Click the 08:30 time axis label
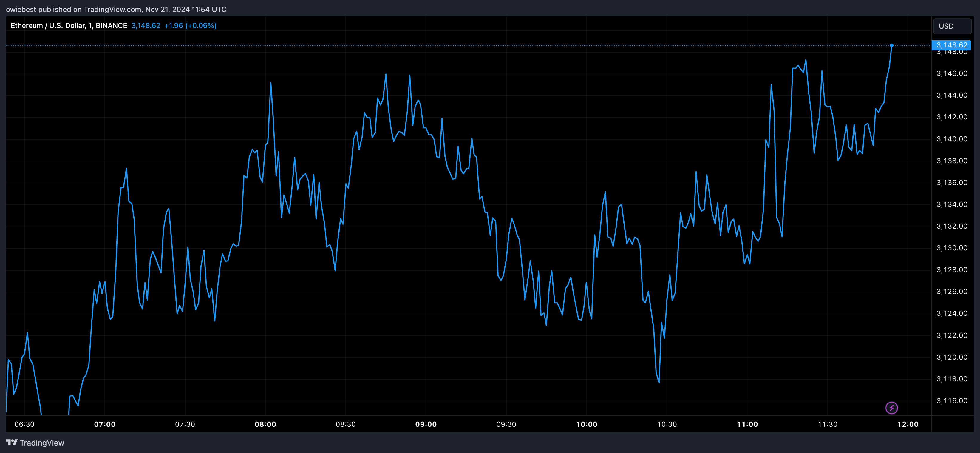Image resolution: width=980 pixels, height=453 pixels. pos(345,424)
